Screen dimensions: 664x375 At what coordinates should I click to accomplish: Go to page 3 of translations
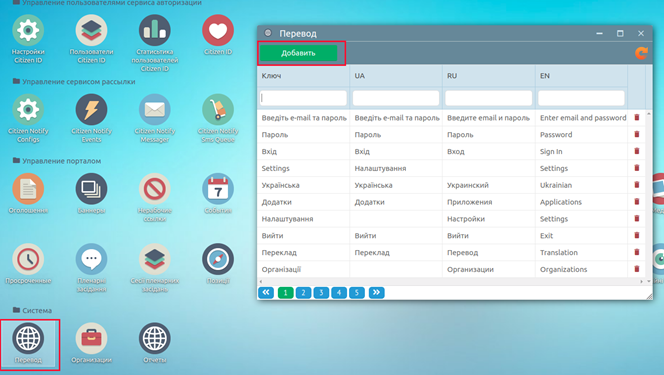[x=321, y=292]
